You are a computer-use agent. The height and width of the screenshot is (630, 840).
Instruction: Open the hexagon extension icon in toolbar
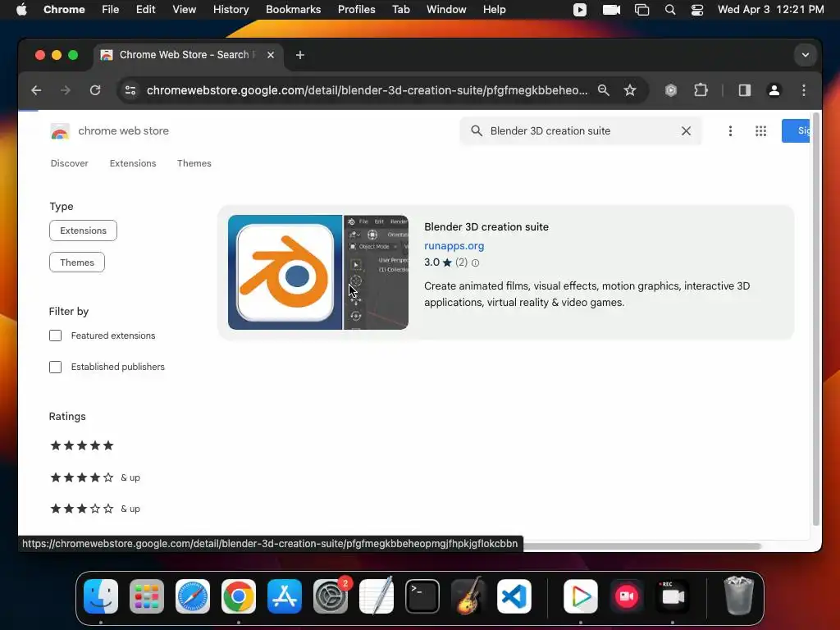point(671,90)
